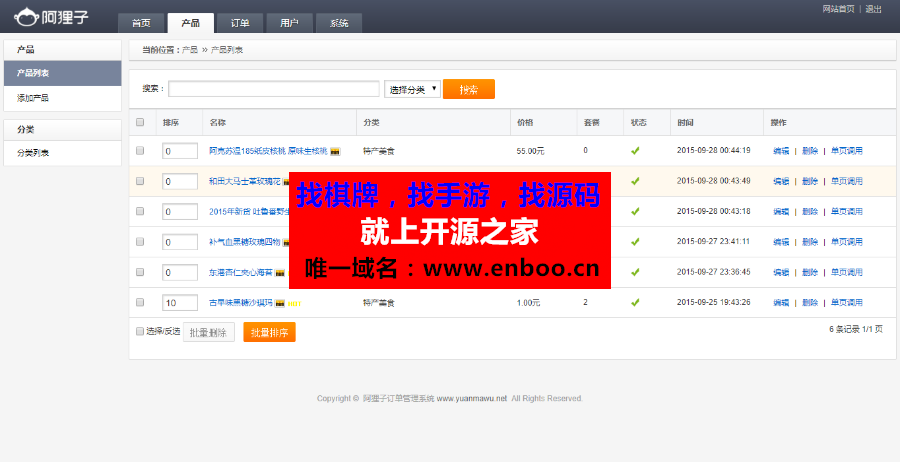Image resolution: width=900 pixels, height=462 pixels.
Task: Open product link 和田大马士革玫瑰花
Action: click(x=245, y=181)
